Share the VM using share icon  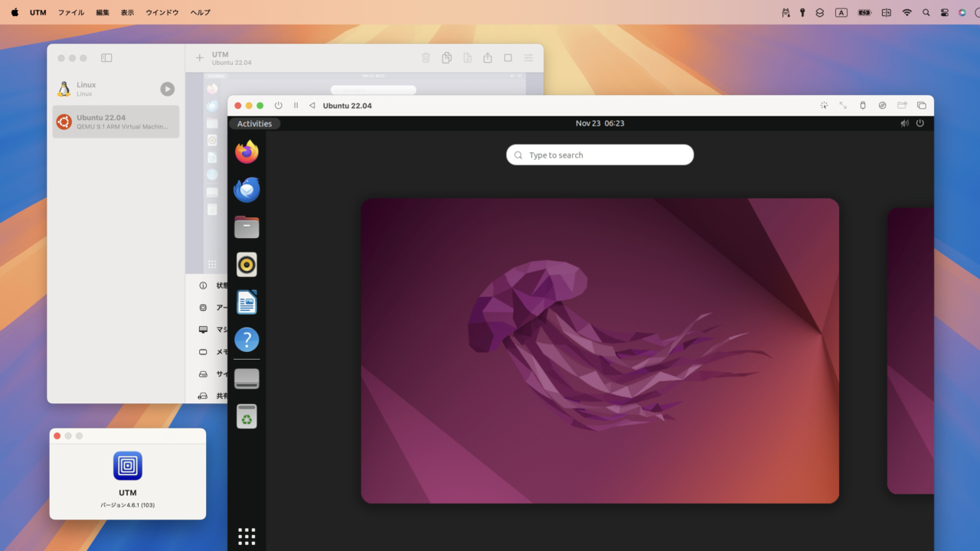coord(488,57)
